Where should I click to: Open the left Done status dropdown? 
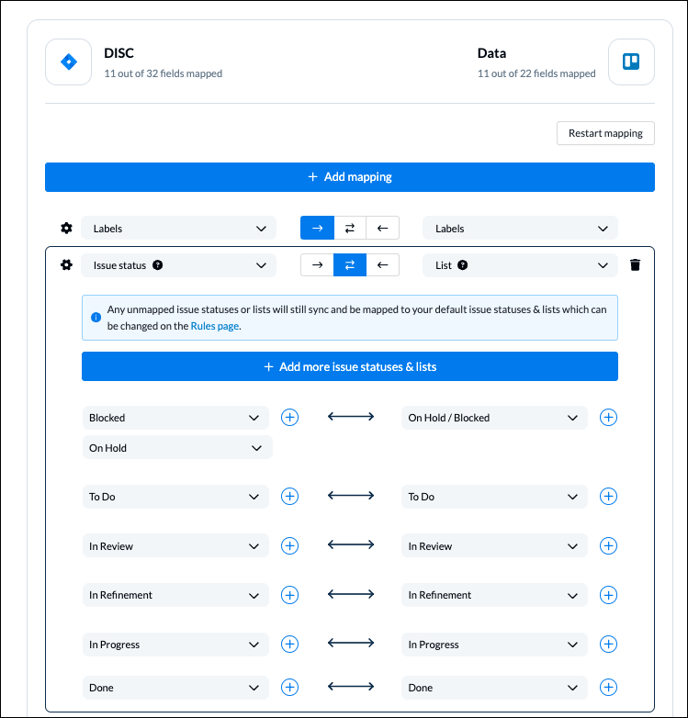pyautogui.click(x=175, y=687)
